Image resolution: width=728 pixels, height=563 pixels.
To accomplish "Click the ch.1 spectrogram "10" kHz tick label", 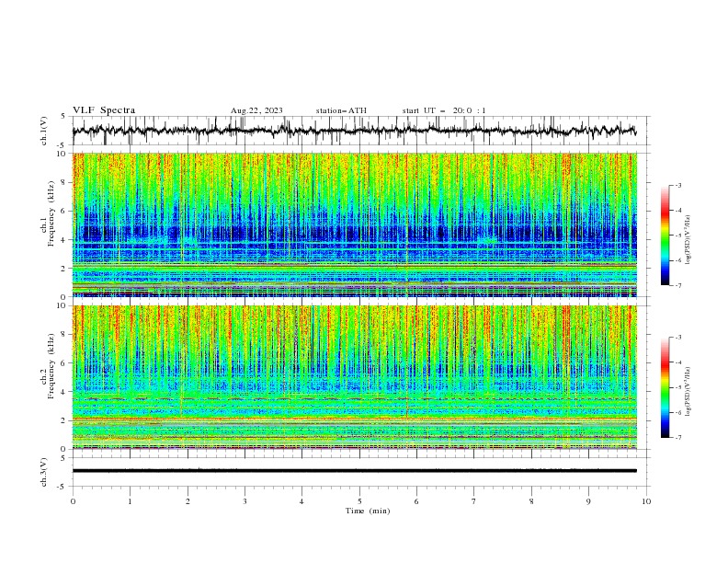I will point(63,154).
